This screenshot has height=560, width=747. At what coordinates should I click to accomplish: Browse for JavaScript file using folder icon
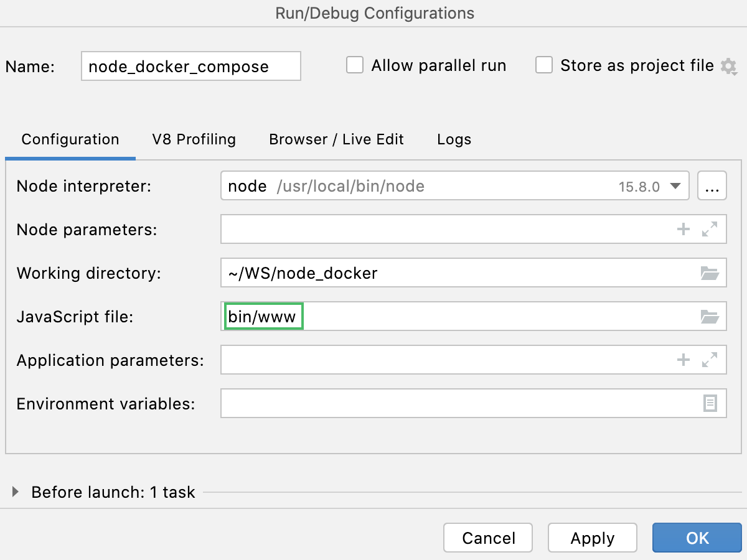(x=710, y=316)
